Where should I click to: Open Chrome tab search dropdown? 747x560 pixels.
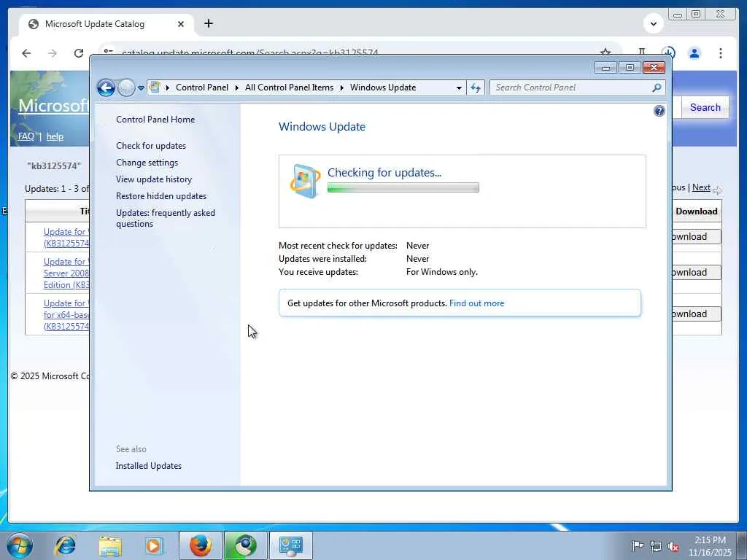click(x=654, y=23)
